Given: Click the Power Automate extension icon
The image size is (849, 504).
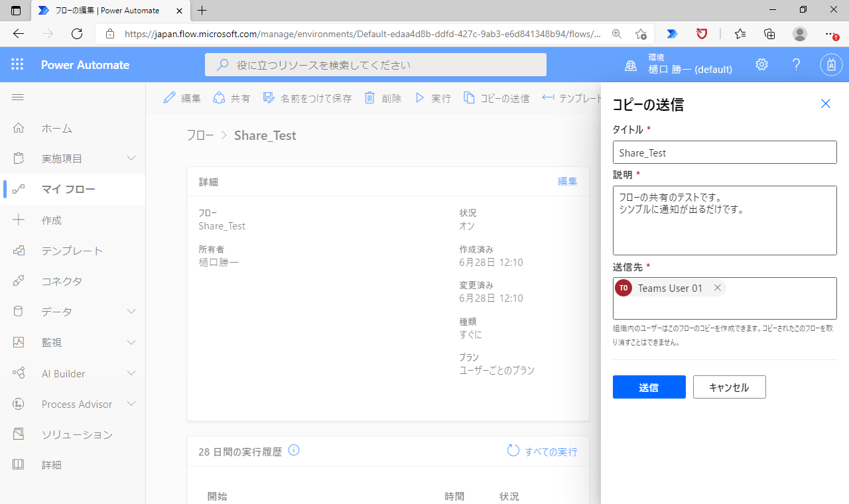Looking at the screenshot, I should (673, 34).
